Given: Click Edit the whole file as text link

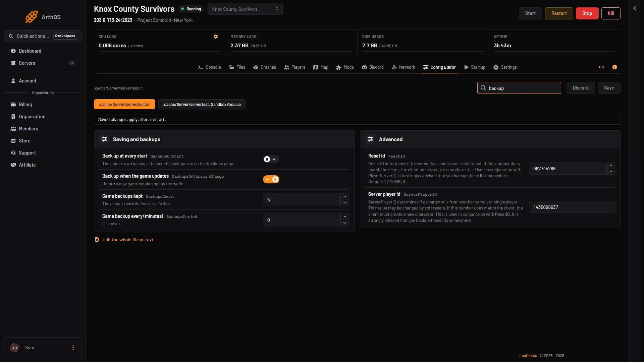Looking at the screenshot, I should pos(128,240).
